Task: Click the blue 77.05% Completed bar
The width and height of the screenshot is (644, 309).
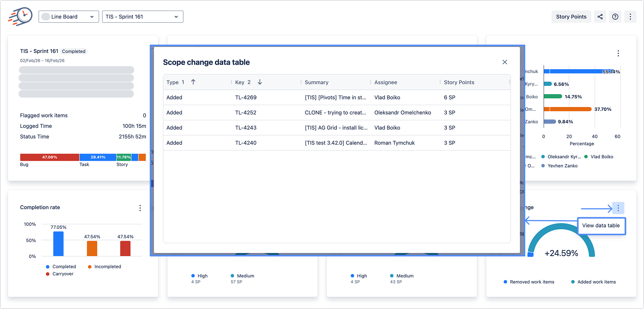Action: [x=59, y=244]
